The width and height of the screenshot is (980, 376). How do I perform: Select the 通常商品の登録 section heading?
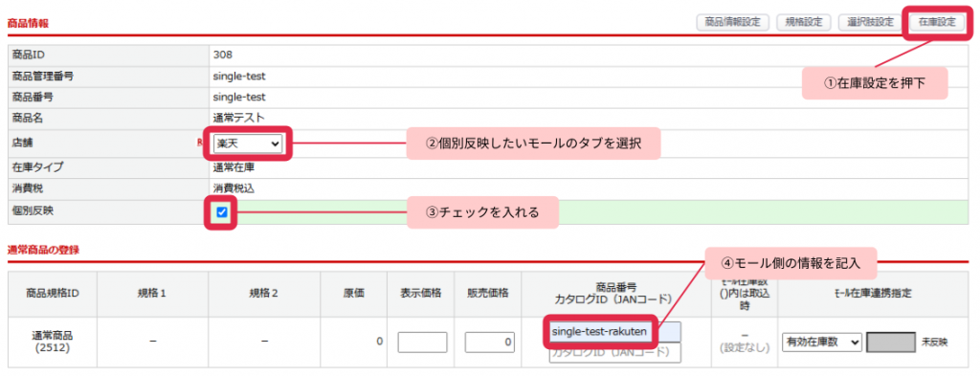43,250
